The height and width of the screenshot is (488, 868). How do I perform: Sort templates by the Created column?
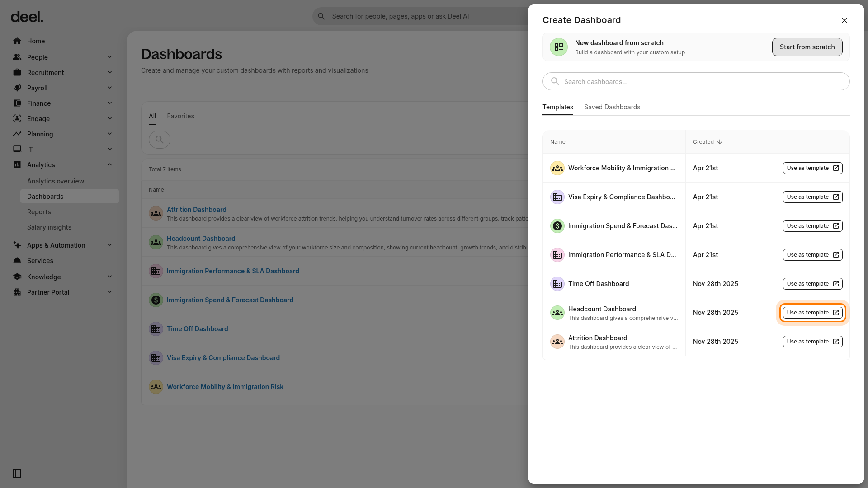[x=708, y=142]
